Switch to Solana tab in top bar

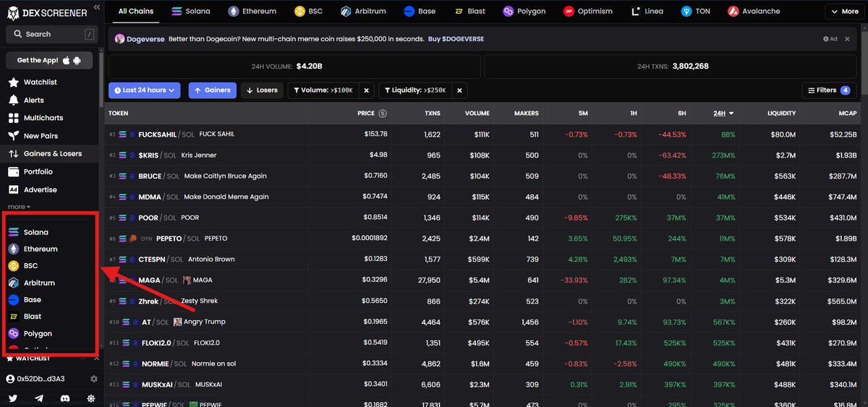192,12
